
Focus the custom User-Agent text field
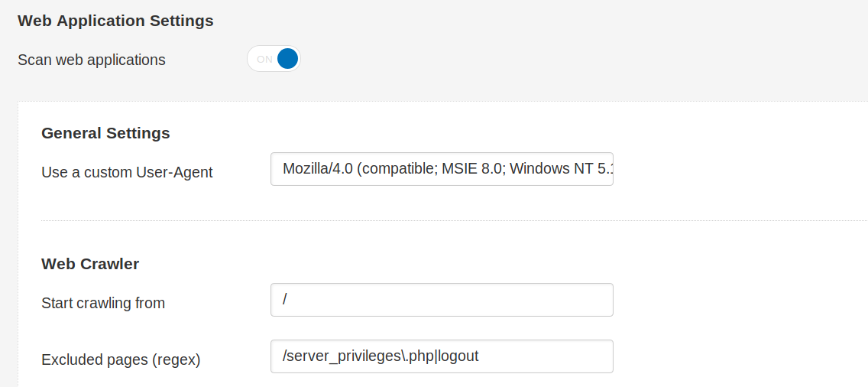click(x=442, y=169)
